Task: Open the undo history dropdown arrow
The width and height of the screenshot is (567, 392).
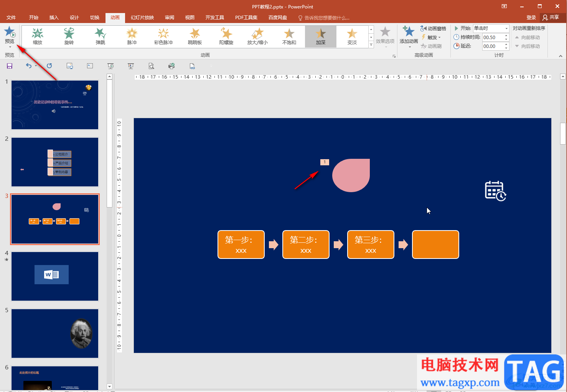Action: pos(36,66)
